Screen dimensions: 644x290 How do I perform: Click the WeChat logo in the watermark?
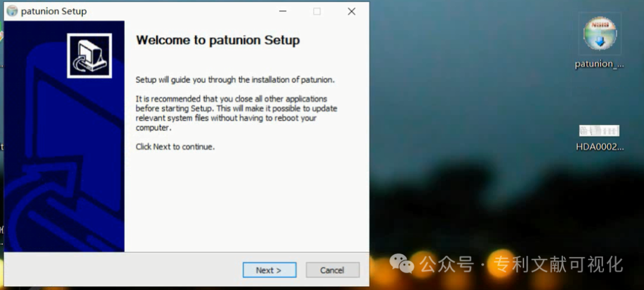click(x=401, y=263)
